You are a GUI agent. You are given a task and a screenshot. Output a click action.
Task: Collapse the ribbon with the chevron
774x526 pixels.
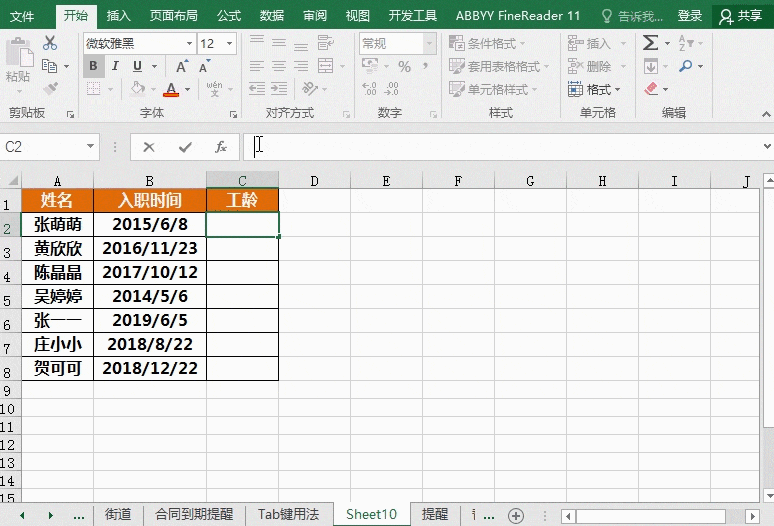[766, 114]
